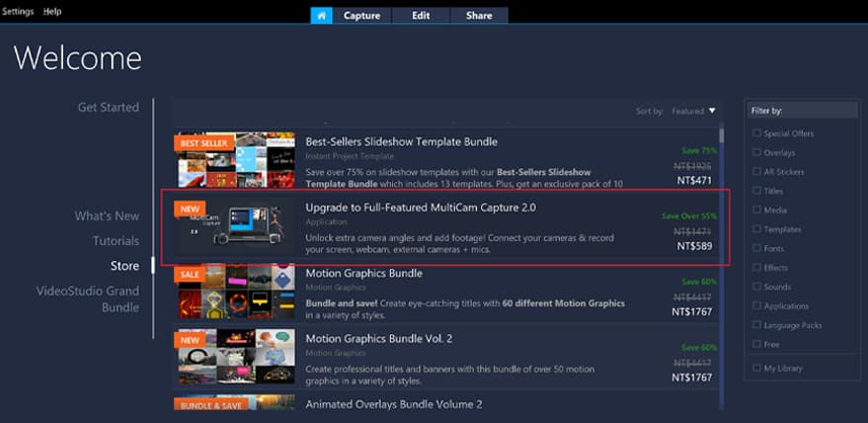Check the My Library filter
The image size is (868, 423).
pos(756,368)
